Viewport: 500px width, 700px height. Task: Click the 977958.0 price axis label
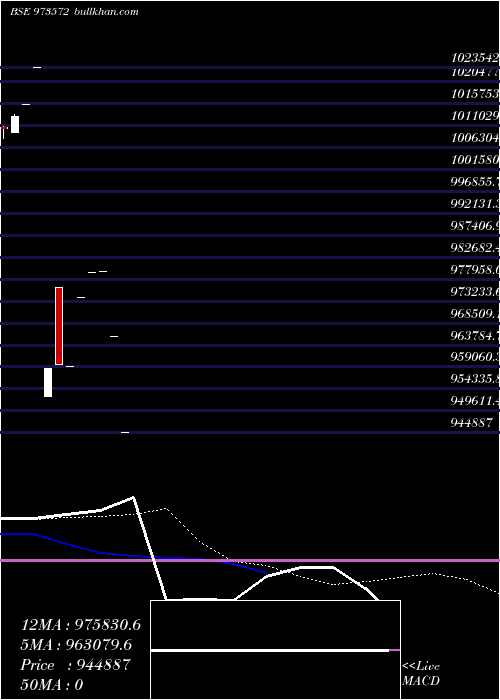coord(475,270)
